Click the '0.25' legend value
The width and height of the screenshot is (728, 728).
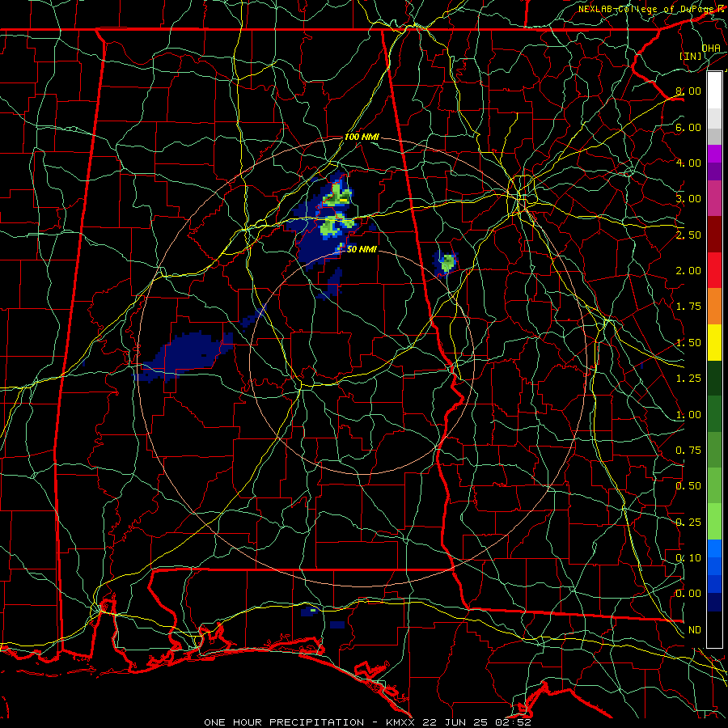pyautogui.click(x=688, y=523)
